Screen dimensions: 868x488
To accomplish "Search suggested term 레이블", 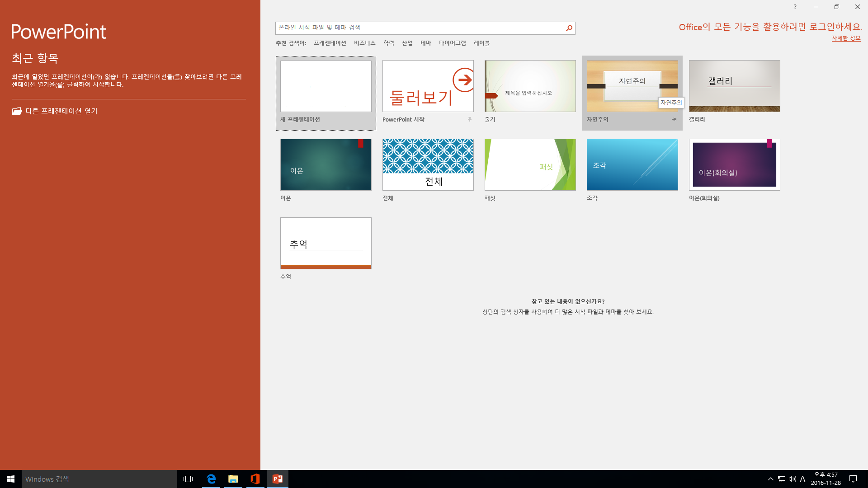I will (482, 43).
